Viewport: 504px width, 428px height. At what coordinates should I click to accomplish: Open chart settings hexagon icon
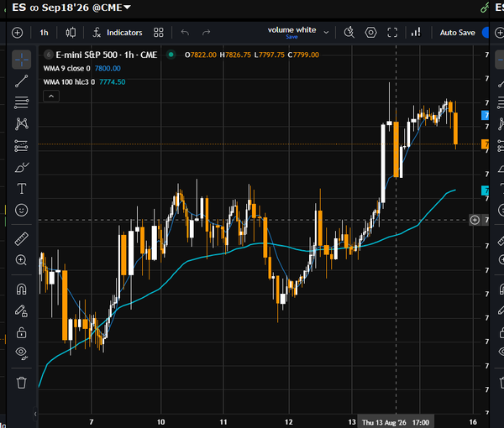click(x=370, y=33)
